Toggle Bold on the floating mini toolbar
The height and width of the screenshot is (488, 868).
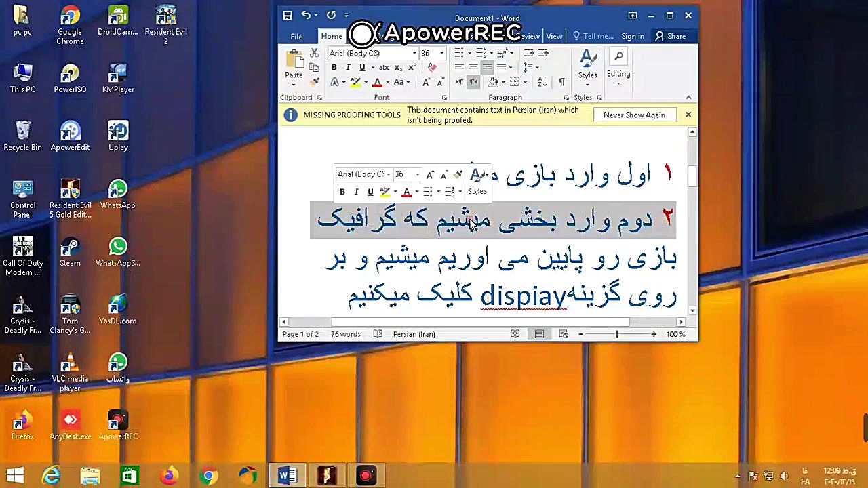pos(342,192)
